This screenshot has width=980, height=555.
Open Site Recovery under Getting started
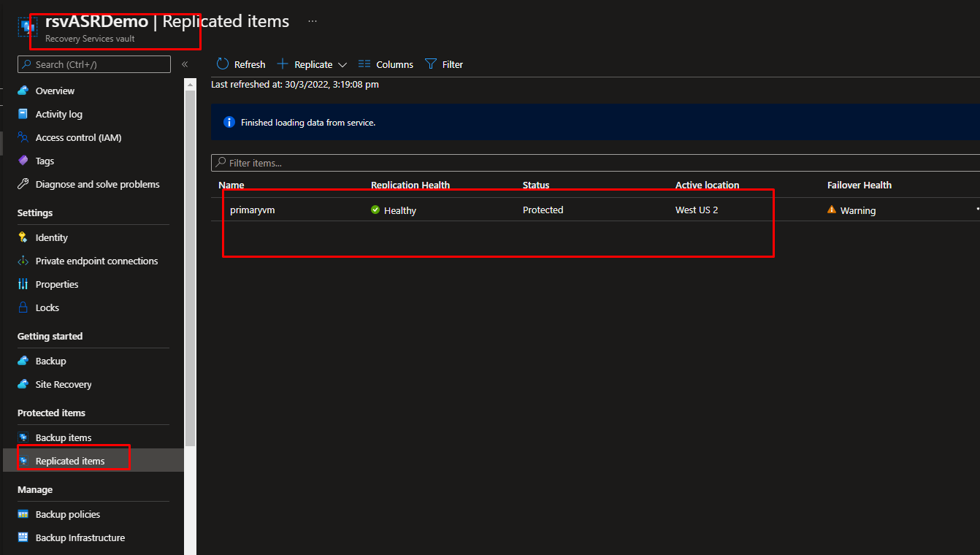[x=64, y=384]
